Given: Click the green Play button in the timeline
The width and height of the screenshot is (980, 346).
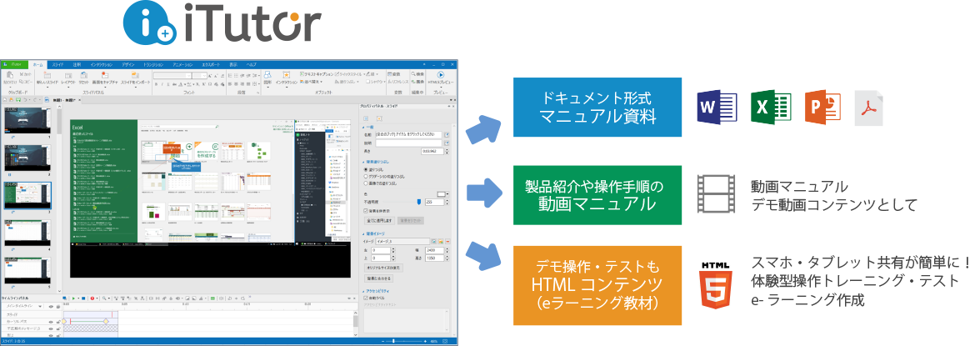Looking at the screenshot, I should click(73, 298).
